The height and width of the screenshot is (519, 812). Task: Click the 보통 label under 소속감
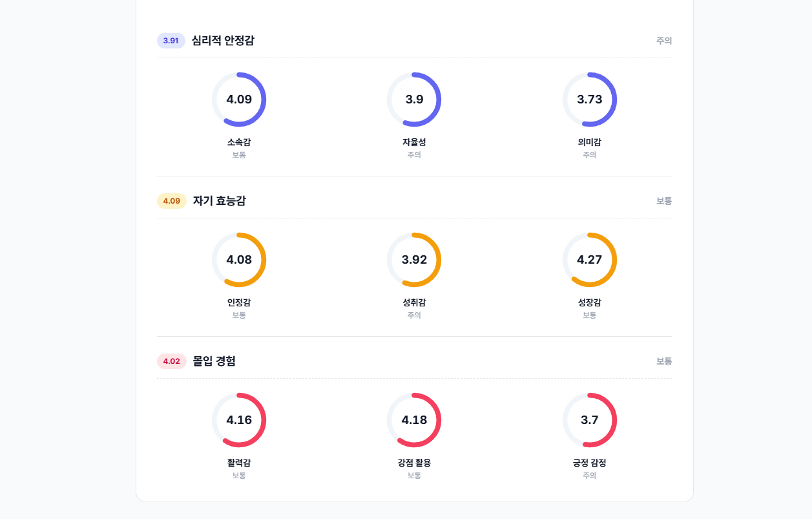coord(239,155)
